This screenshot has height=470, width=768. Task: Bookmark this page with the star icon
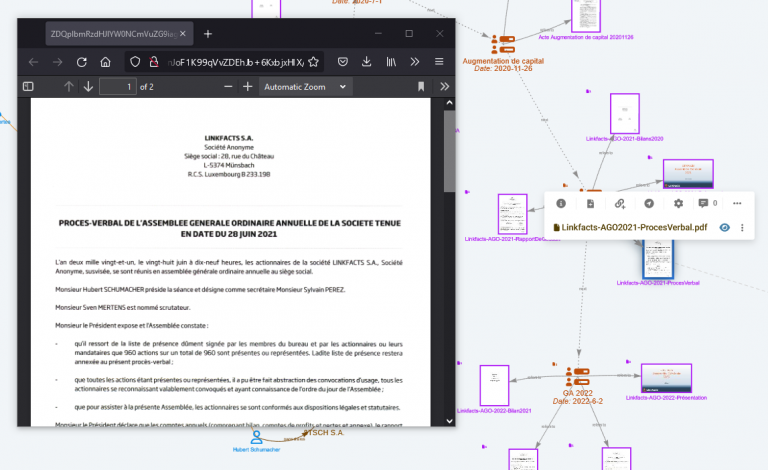tap(311, 61)
